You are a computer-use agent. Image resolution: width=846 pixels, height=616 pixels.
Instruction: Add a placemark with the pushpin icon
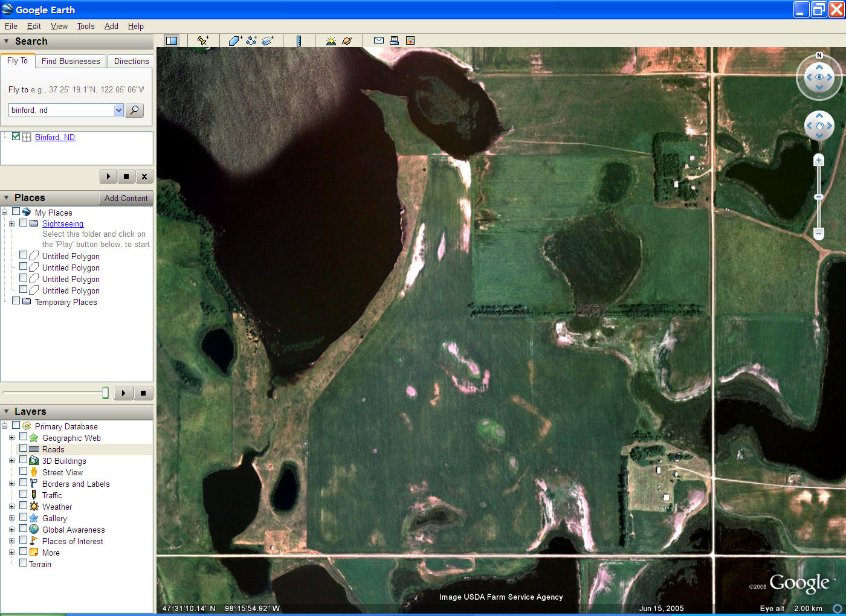coord(203,40)
